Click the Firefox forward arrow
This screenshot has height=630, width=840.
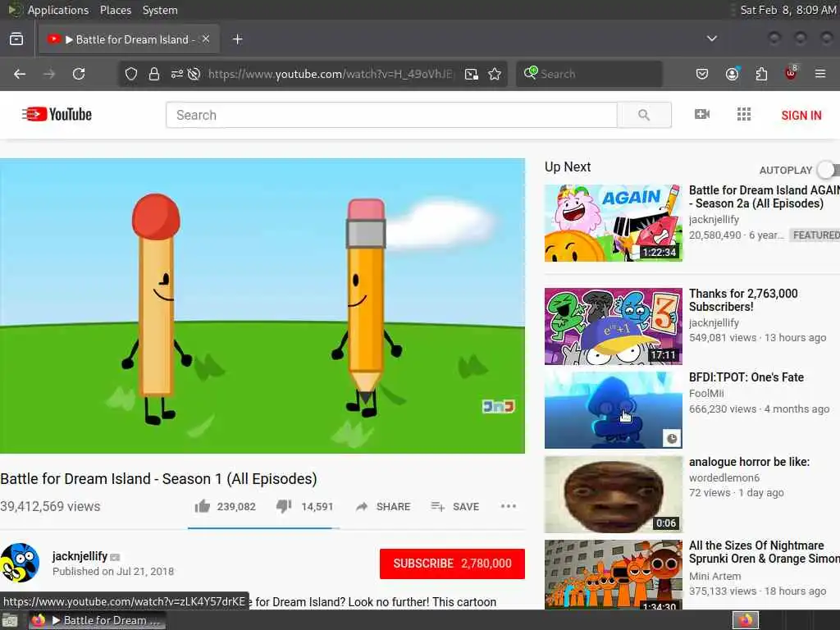coord(49,74)
